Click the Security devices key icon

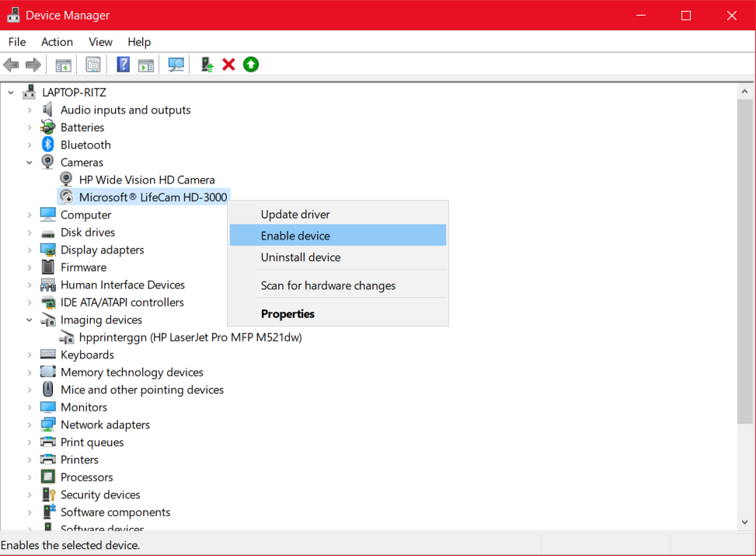point(49,495)
